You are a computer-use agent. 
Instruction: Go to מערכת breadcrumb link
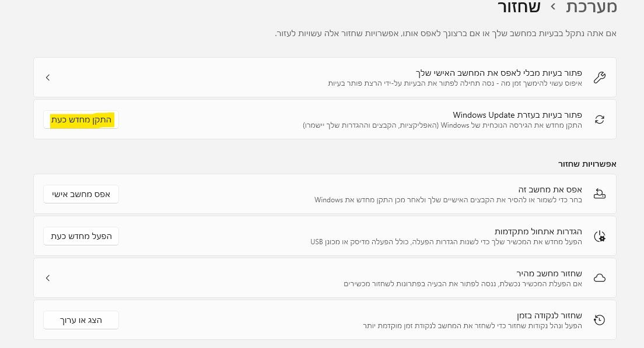point(591,7)
